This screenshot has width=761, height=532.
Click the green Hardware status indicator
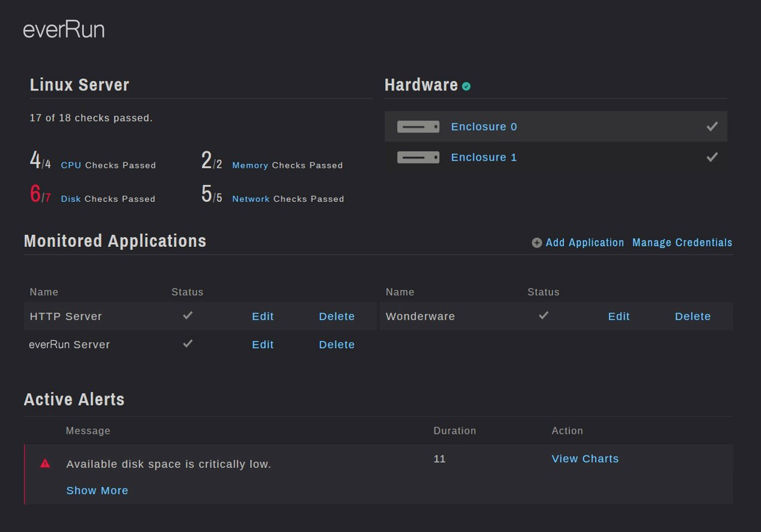[466, 86]
